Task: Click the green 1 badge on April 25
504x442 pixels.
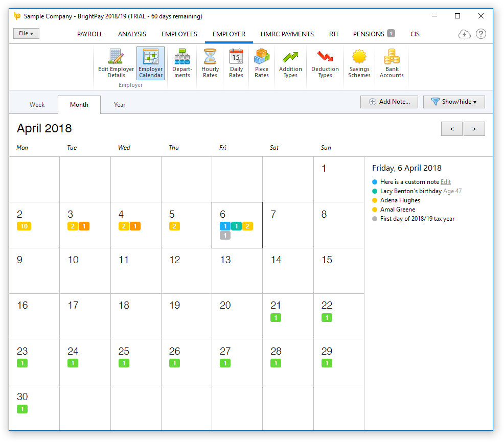Action: click(x=124, y=363)
